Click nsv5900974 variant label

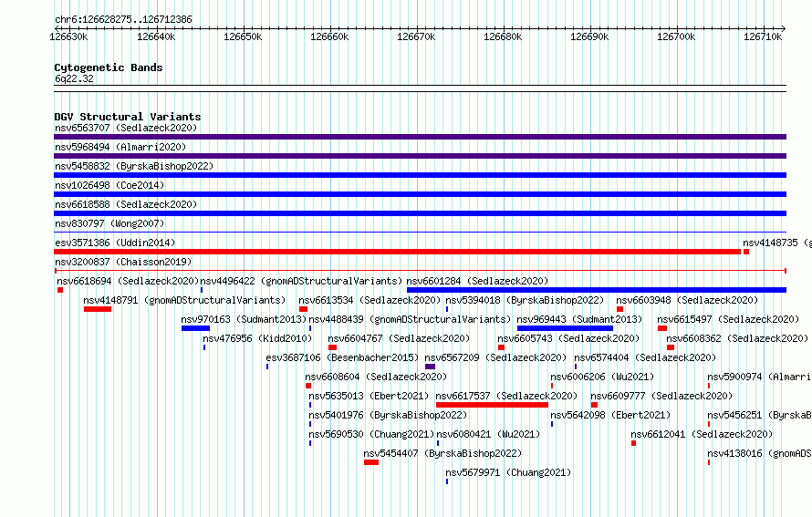click(759, 377)
